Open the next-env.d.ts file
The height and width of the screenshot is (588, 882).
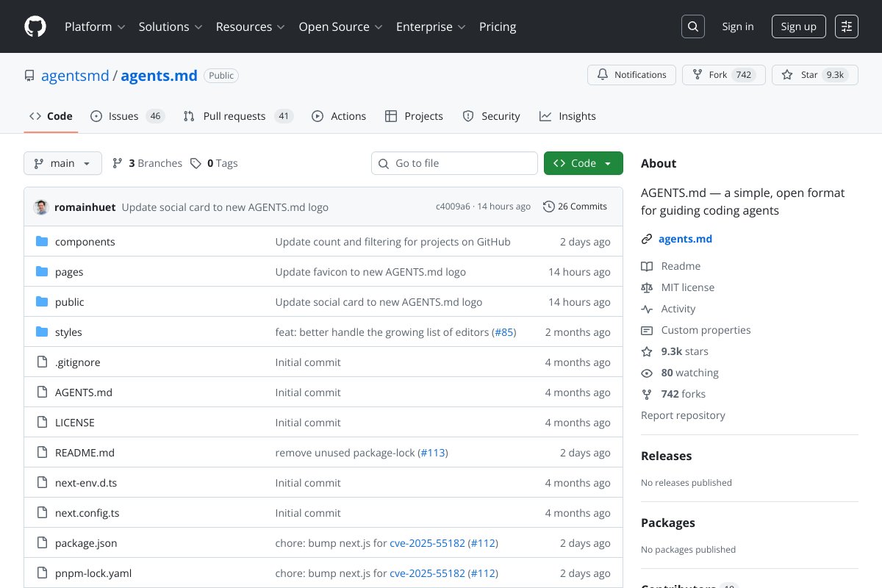pos(86,483)
